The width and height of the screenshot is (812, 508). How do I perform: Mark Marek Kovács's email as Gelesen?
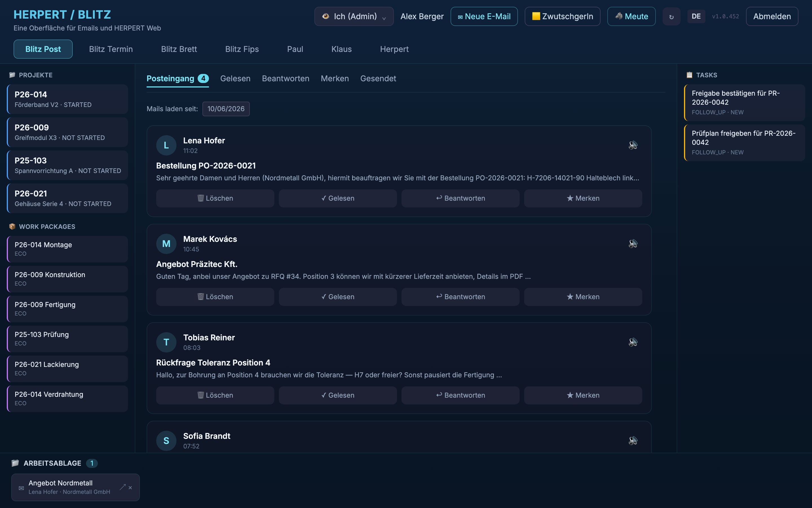tap(337, 297)
